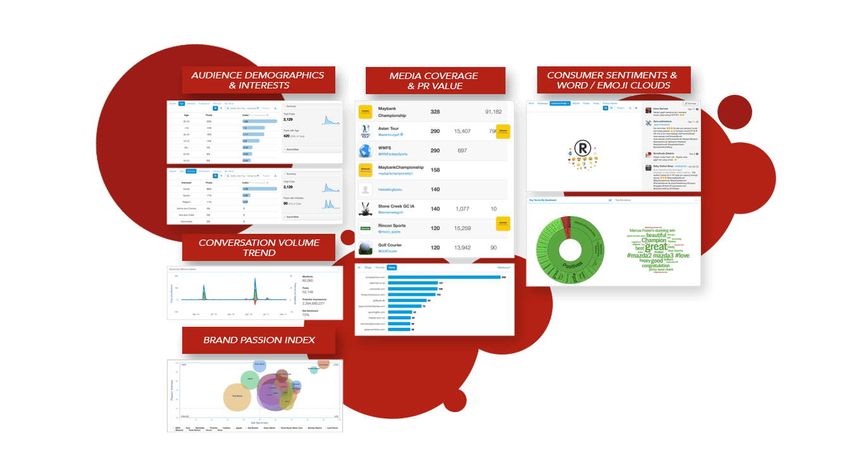Viewport: 868px width, 462px height.
Task: Click the MaybankChampionship yellow avatar in fourth row
Action: point(366,170)
